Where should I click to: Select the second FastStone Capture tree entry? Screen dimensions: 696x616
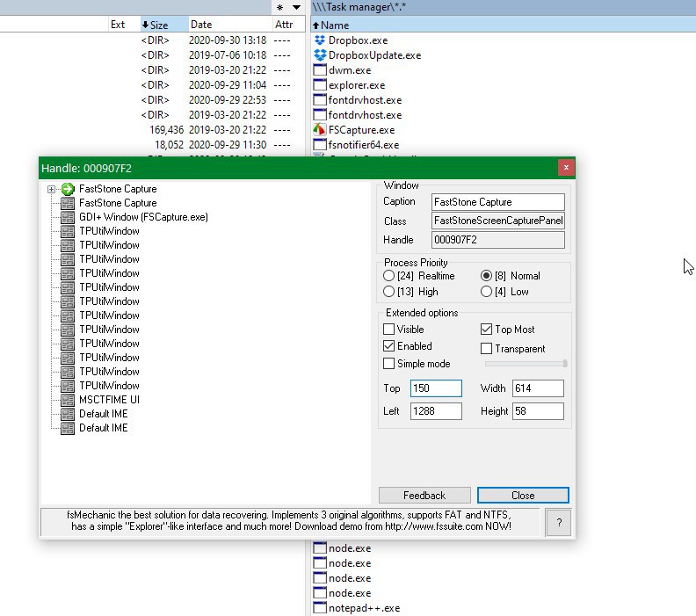click(118, 203)
